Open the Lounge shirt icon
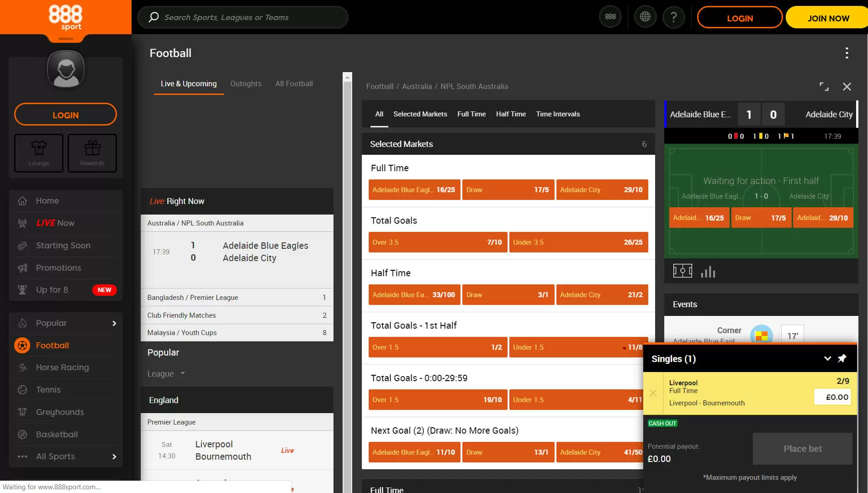Image resolution: width=868 pixels, height=493 pixels. click(x=39, y=152)
